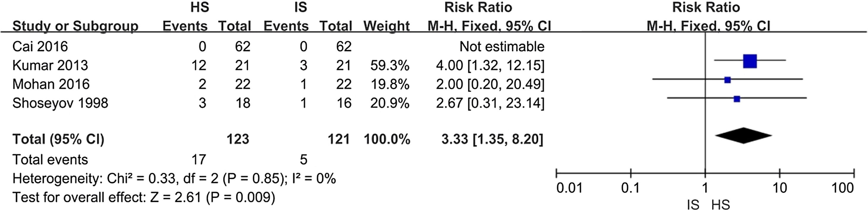
Task: Select the "Study or Subgroup" column header
Action: (75, 26)
